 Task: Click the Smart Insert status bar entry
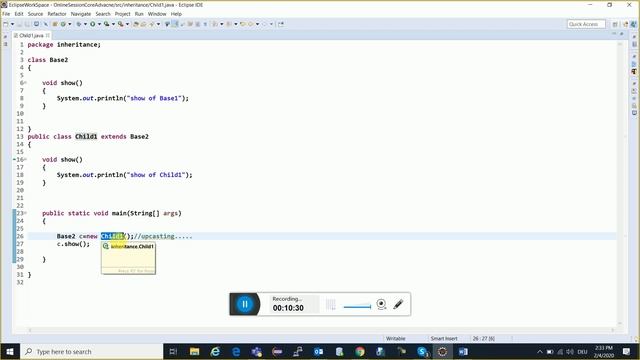point(444,338)
